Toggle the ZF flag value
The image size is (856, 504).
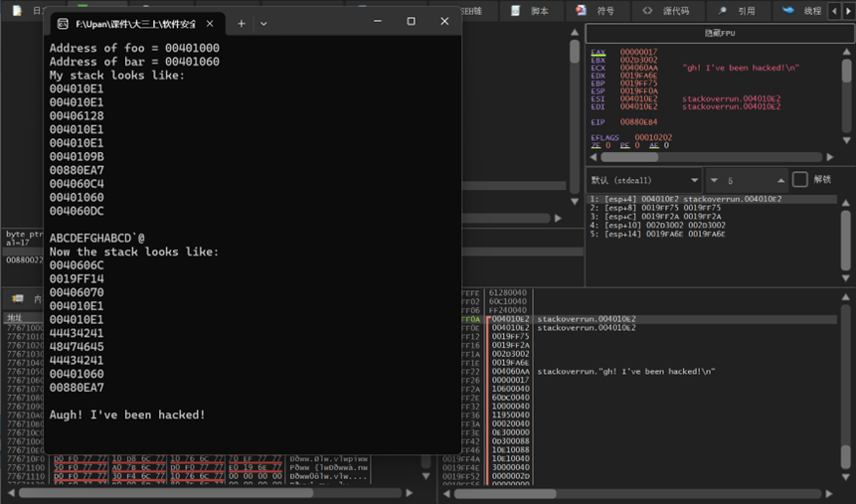tap(606, 145)
